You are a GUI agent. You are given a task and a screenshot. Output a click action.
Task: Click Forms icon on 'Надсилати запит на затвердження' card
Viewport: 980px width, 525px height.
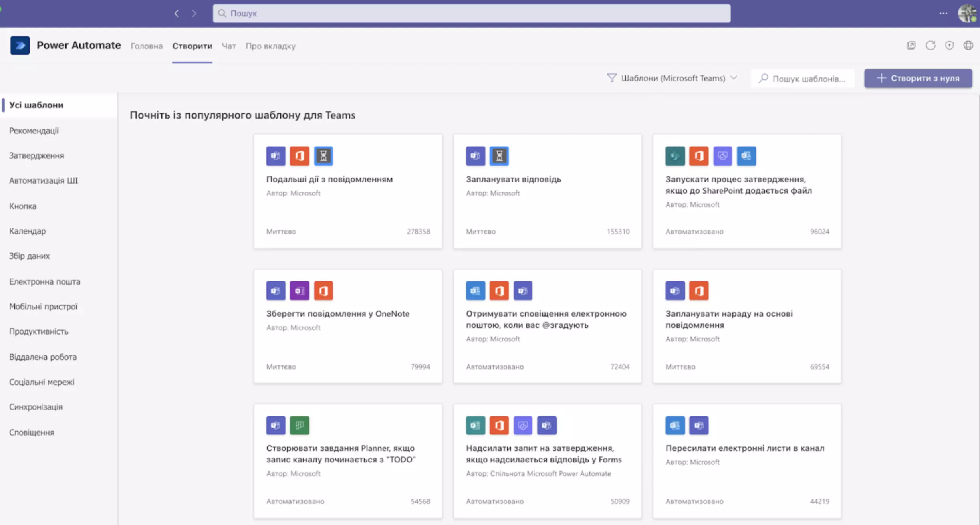475,425
